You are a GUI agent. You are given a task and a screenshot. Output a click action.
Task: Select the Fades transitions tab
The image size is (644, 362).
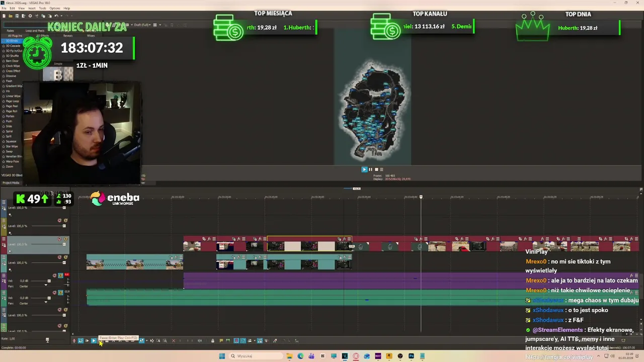click(x=10, y=31)
